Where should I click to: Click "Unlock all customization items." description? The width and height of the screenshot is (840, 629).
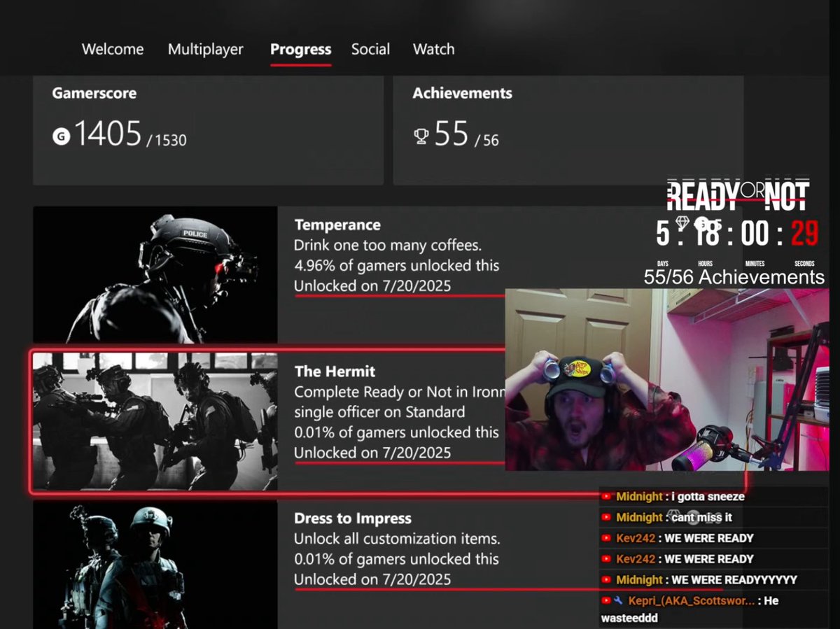(397, 539)
